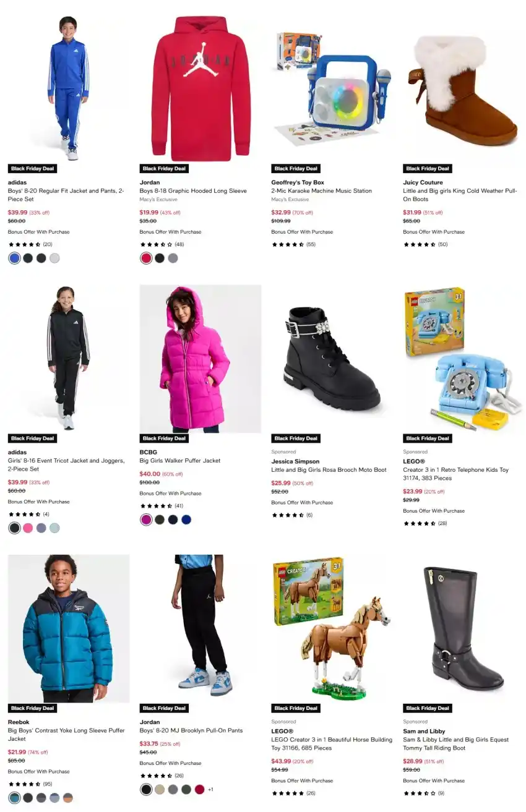
Task: Select the navy swatch for BCBG puffer jacket
Action: coord(173,519)
